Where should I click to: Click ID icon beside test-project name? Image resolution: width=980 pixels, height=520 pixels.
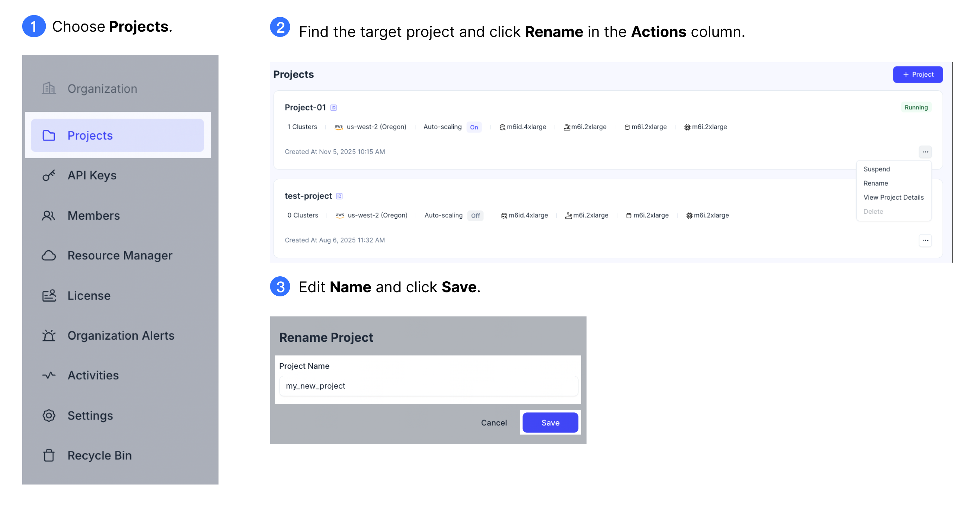pyautogui.click(x=339, y=196)
